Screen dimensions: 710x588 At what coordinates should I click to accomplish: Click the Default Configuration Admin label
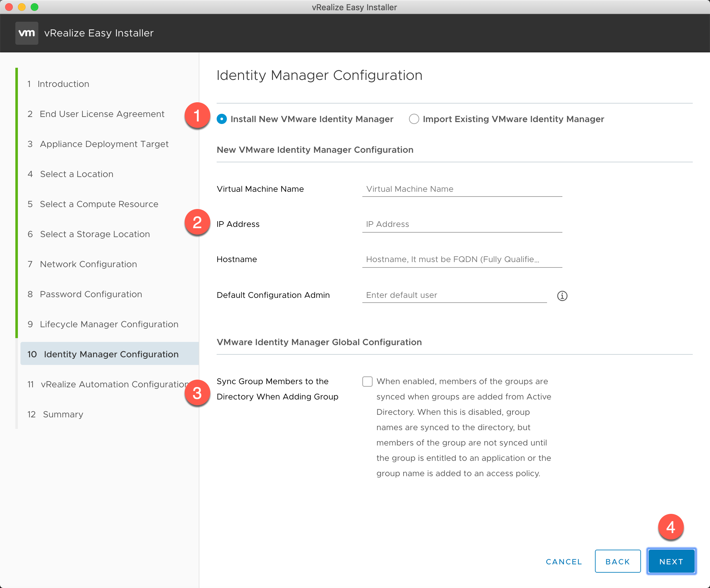[273, 295]
